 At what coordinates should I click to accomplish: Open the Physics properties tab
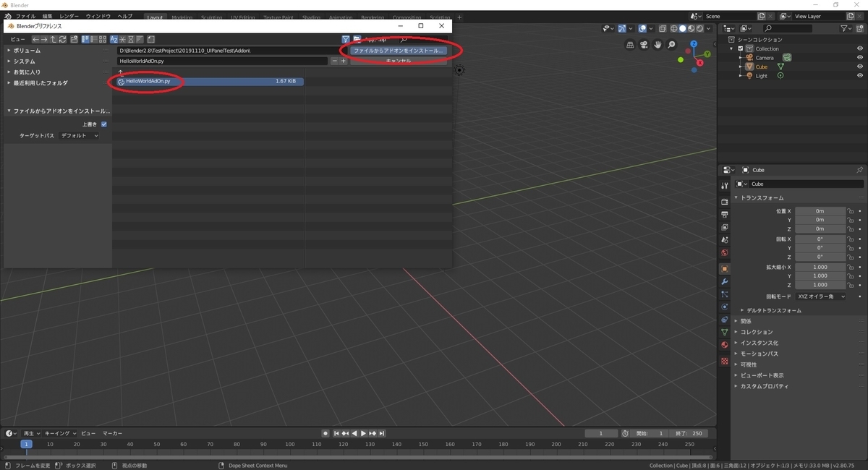point(725,307)
